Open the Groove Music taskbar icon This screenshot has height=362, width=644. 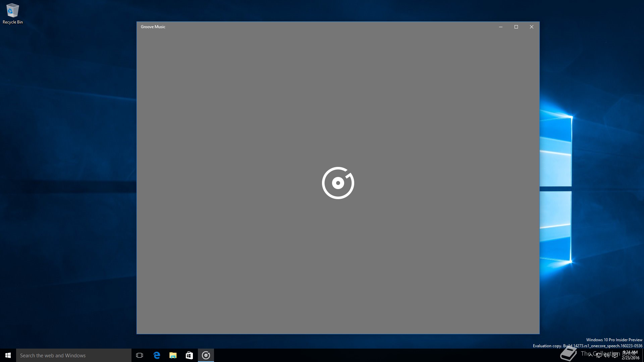(x=206, y=355)
